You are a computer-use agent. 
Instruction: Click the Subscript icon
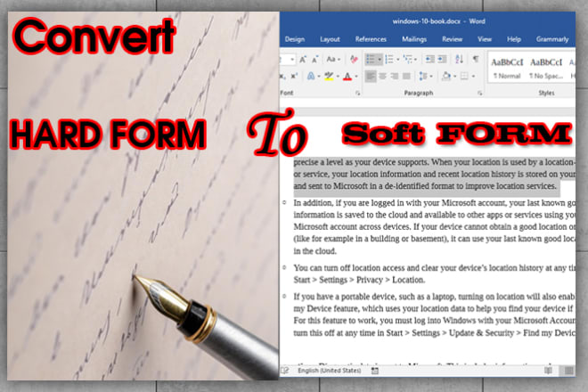pyautogui.click(x=283, y=76)
